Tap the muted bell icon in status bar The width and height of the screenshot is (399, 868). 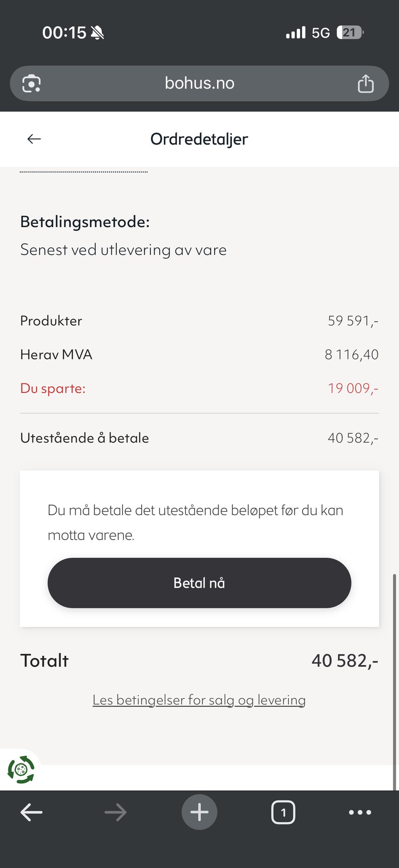(97, 32)
